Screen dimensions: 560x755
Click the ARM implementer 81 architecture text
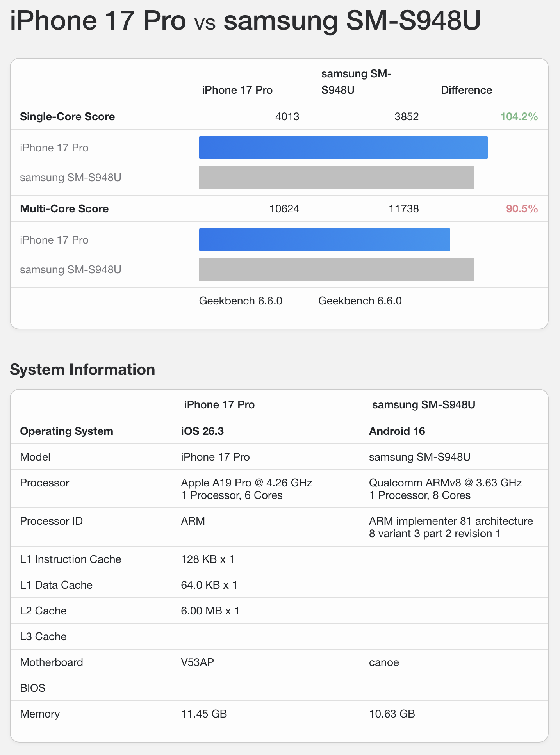(x=451, y=521)
